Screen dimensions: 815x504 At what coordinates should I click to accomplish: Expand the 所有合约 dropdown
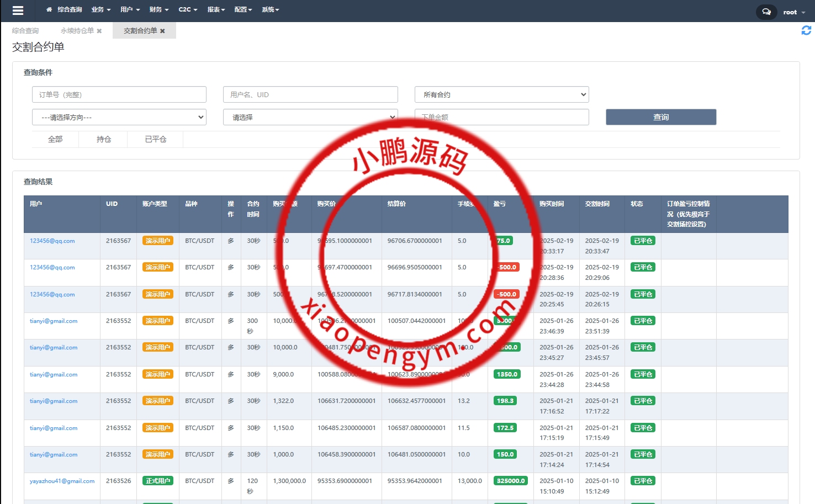point(501,94)
